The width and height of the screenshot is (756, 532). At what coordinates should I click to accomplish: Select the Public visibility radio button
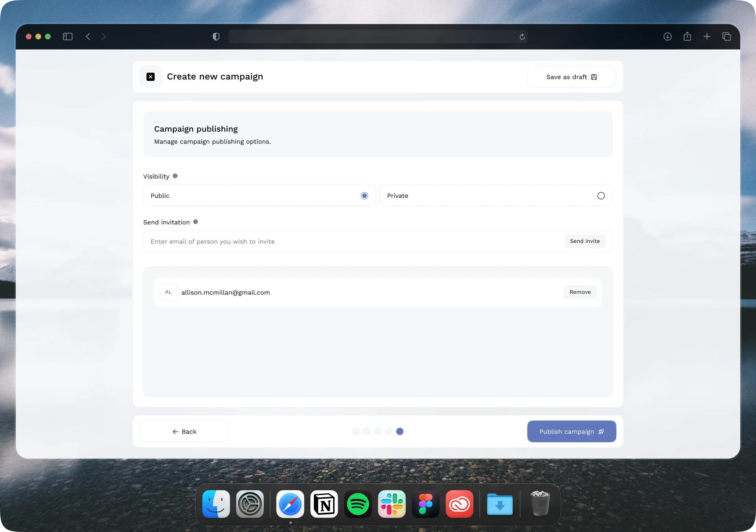[364, 196]
